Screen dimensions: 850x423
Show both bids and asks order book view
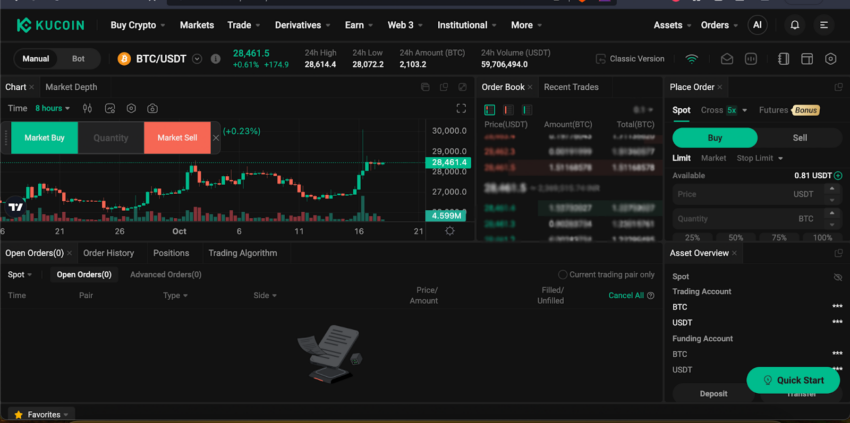pyautogui.click(x=490, y=110)
